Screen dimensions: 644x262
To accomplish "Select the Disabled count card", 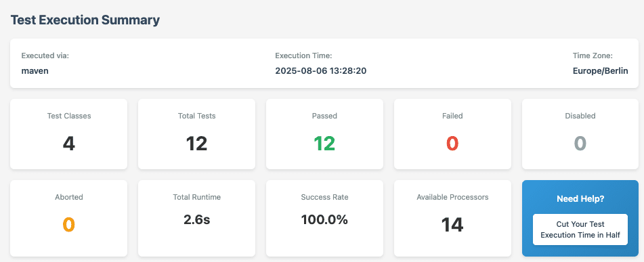I will 580,134.
